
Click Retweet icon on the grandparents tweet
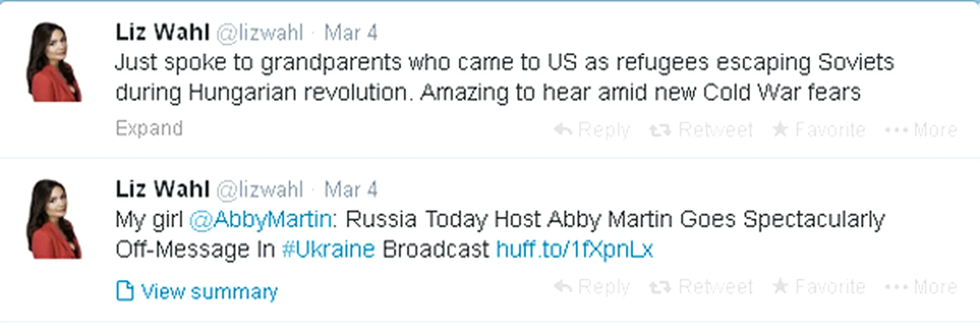click(x=660, y=130)
